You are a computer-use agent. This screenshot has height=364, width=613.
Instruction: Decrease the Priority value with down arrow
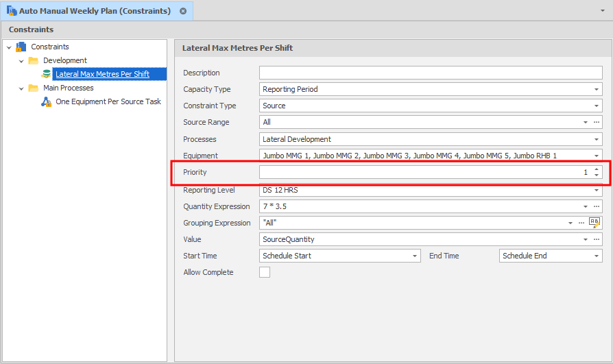pos(597,175)
